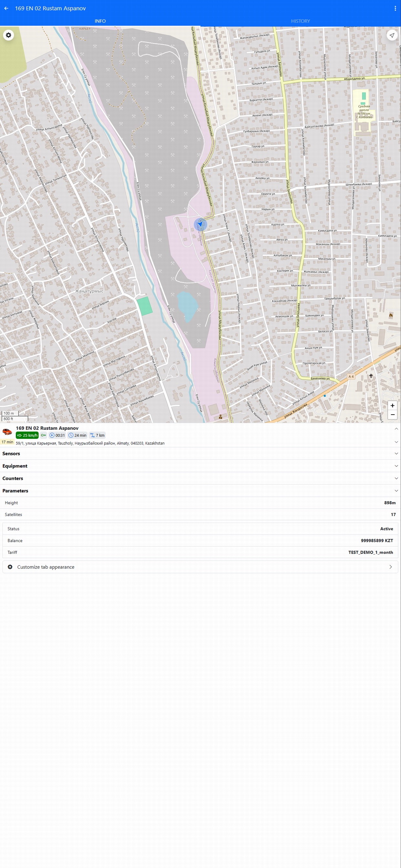This screenshot has height=868, width=401.
Task: Collapse the unit info card chevron
Action: (x=396, y=429)
